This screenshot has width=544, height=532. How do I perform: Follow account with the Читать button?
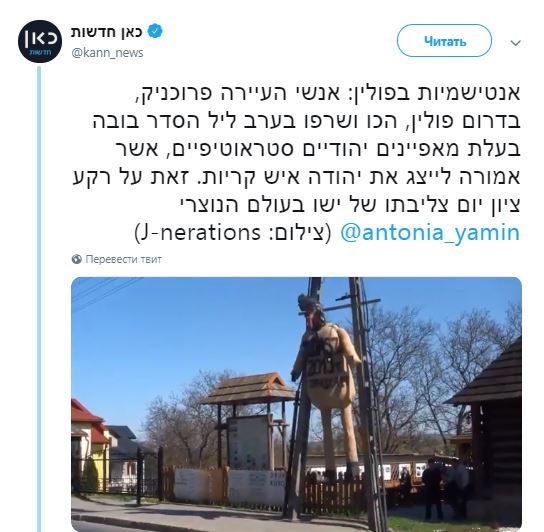[444, 41]
